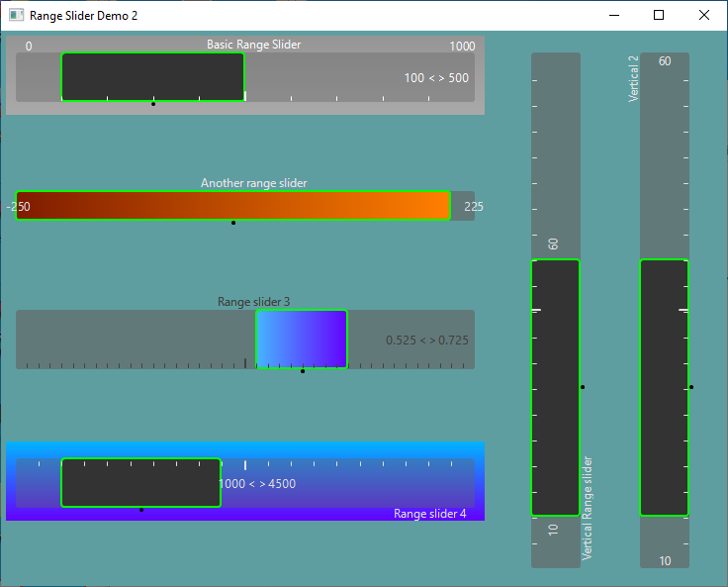Click the application icon in the title bar
The image size is (728, 587).
(x=16, y=16)
